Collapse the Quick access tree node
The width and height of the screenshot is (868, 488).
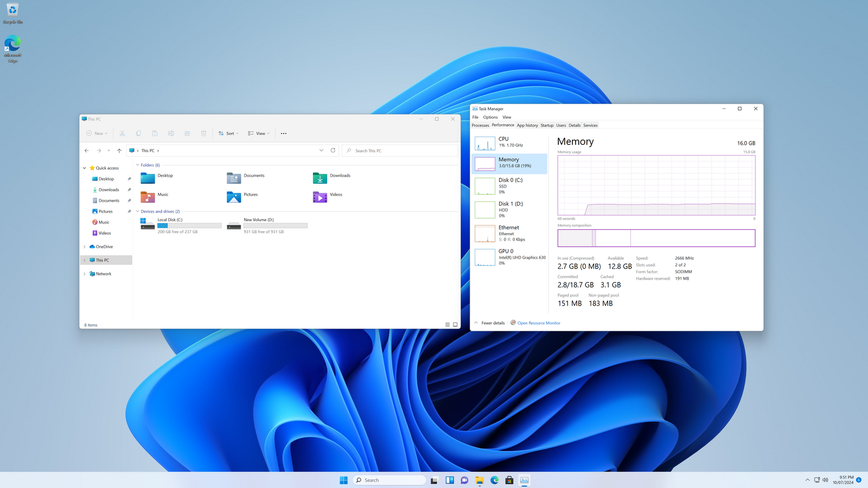click(x=85, y=168)
